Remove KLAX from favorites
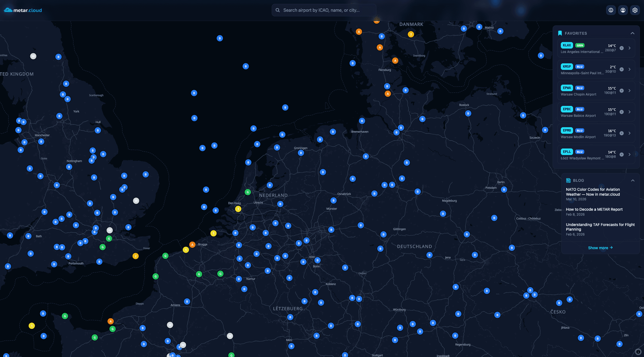This screenshot has width=644, height=357. [x=622, y=48]
